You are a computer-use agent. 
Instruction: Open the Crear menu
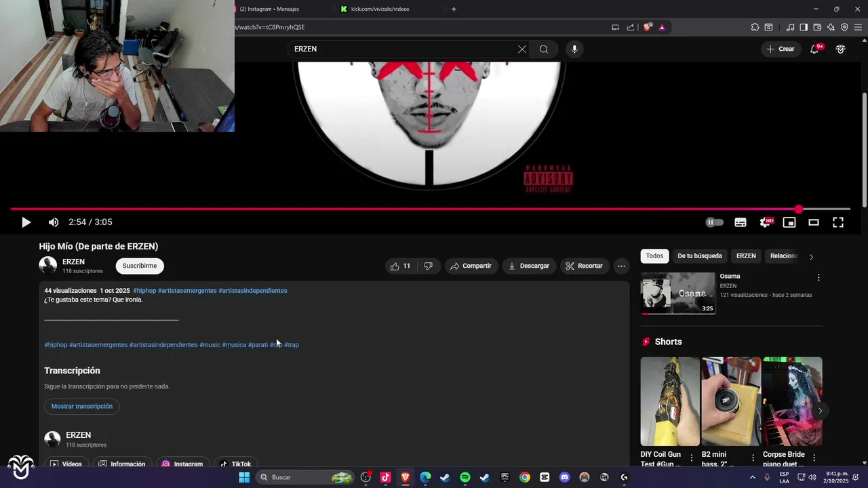781,49
